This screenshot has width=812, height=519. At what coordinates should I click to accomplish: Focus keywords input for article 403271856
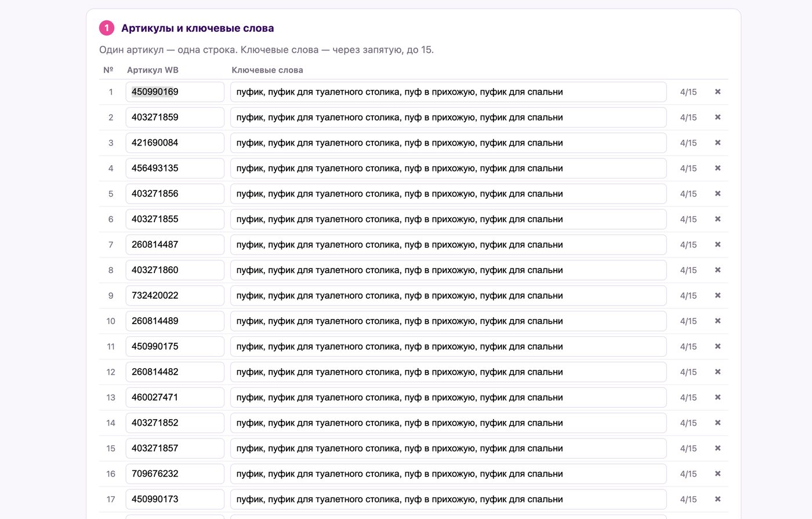click(448, 194)
